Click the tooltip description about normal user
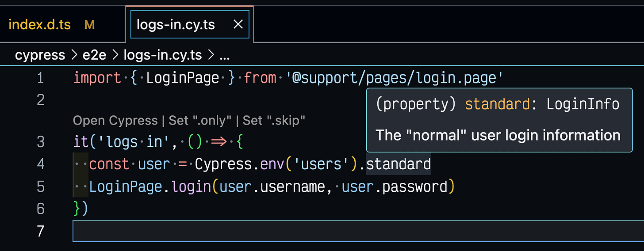This screenshot has height=251, width=644. click(x=498, y=135)
